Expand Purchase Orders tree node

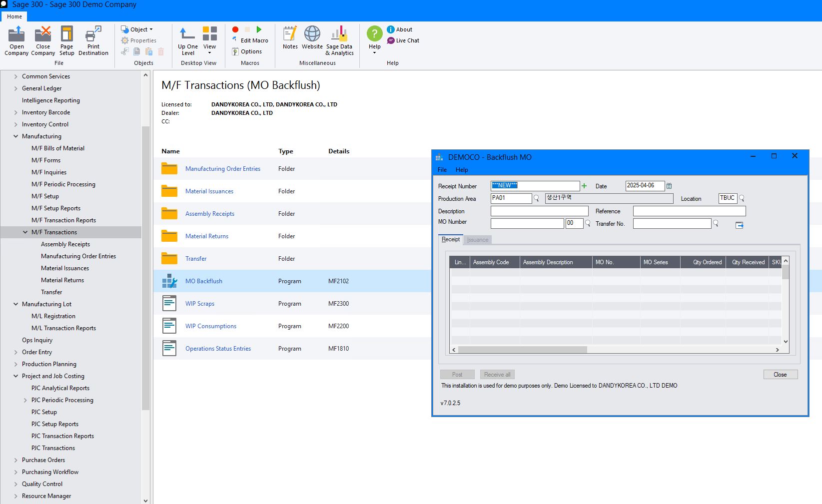point(15,460)
